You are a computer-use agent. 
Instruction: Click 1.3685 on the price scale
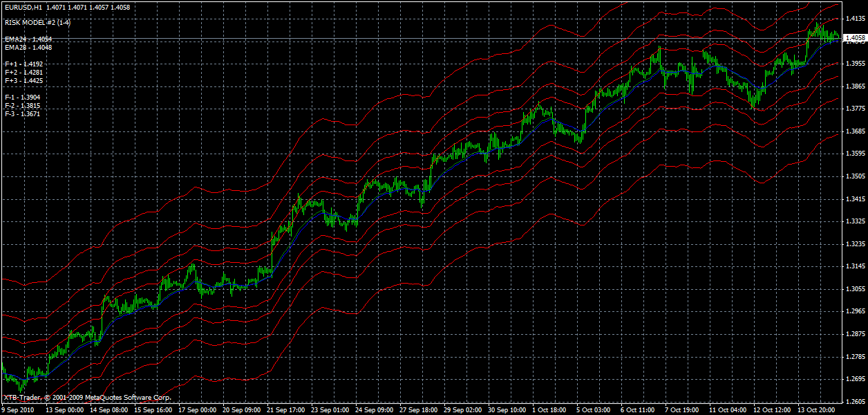coord(856,131)
